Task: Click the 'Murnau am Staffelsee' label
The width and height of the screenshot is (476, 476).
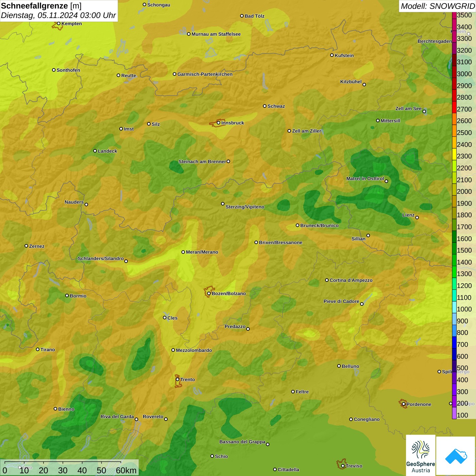Action: pos(216,34)
